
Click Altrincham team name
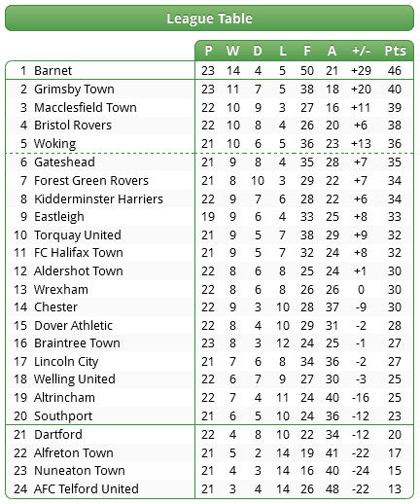pos(64,397)
